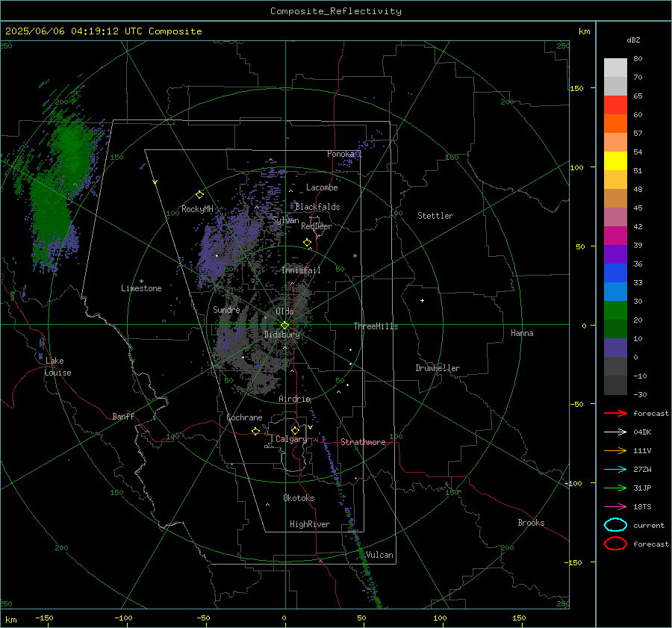
Task: Select the bright green 20-30 dBZ swatch
Action: pyautogui.click(x=615, y=310)
